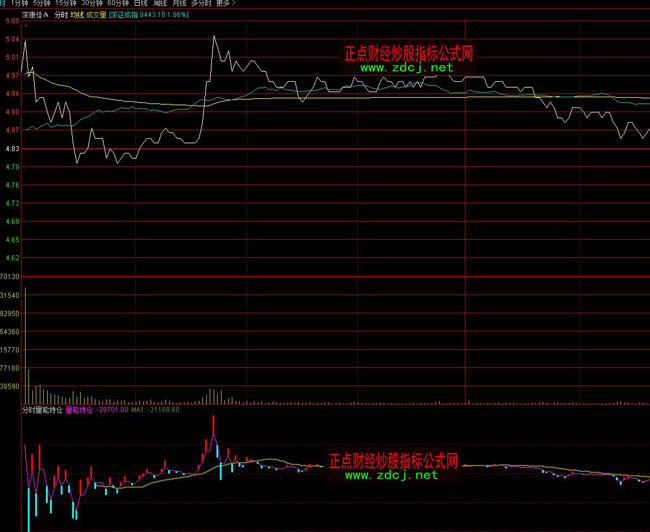
Task: Open the 15分钟 chart period
Action: (68, 4)
